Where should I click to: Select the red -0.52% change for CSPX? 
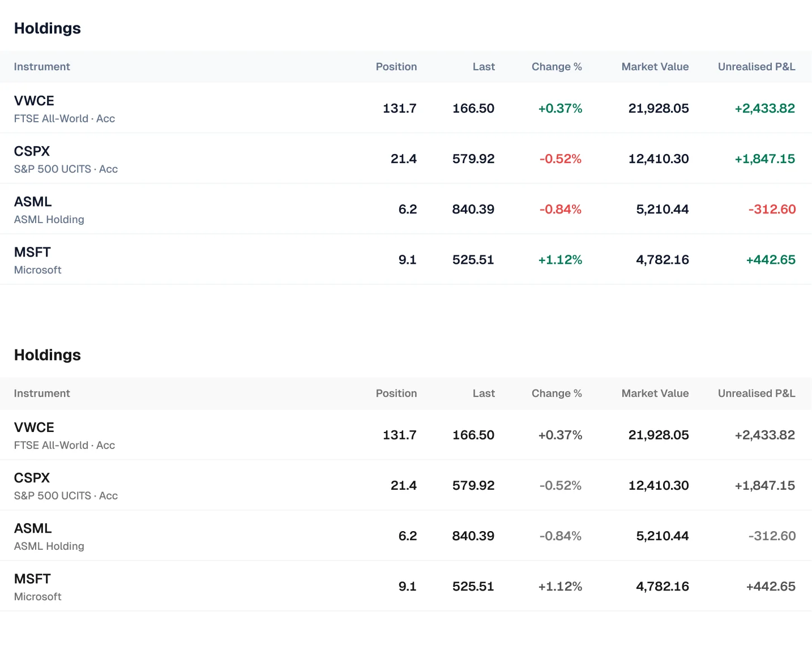click(561, 159)
